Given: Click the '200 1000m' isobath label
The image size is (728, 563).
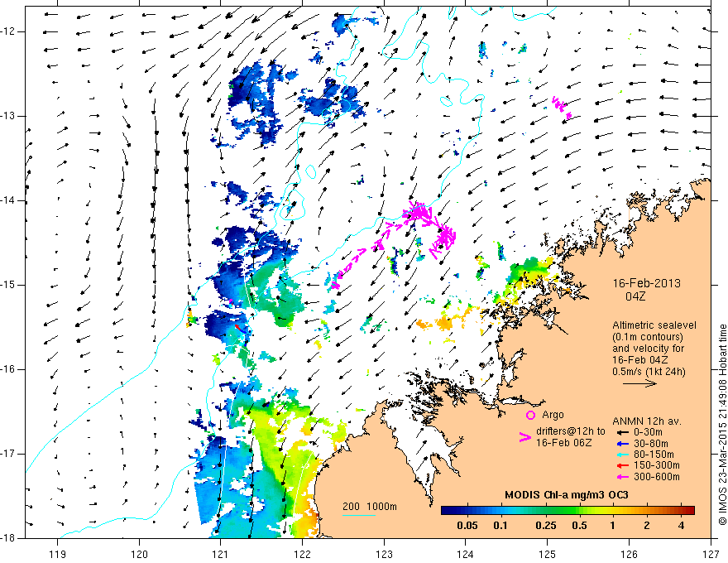Looking at the screenshot, I should (370, 507).
